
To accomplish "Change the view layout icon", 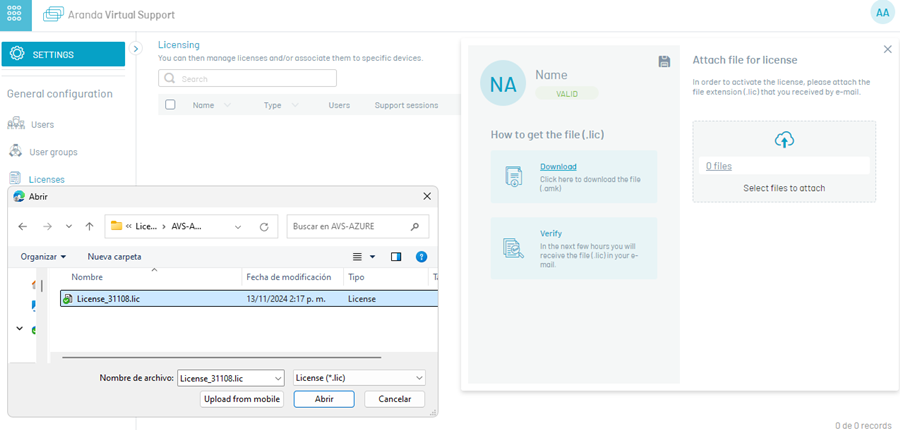I will coord(357,257).
